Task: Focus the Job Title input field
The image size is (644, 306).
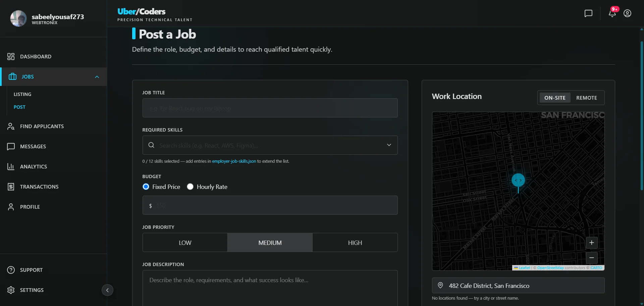Action: 270,108
